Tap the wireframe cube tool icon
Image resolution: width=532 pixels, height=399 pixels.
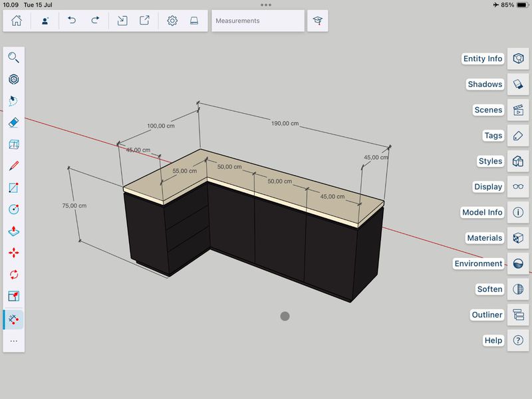tap(13, 144)
